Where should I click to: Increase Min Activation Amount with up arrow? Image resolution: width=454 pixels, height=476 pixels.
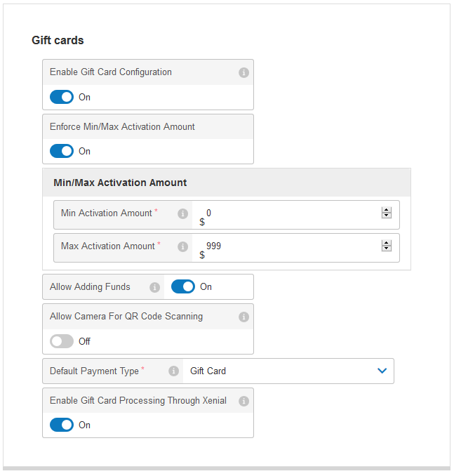point(386,210)
